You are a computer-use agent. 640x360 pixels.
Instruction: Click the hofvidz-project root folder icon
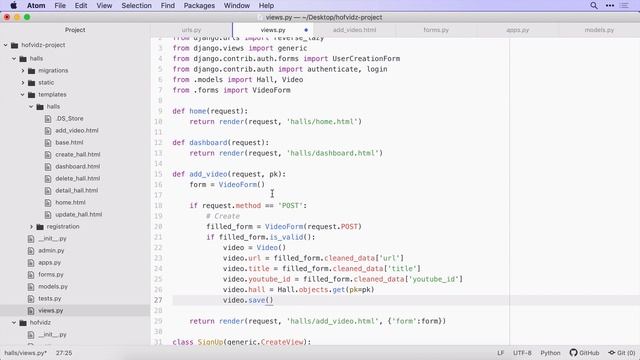click(x=14, y=45)
